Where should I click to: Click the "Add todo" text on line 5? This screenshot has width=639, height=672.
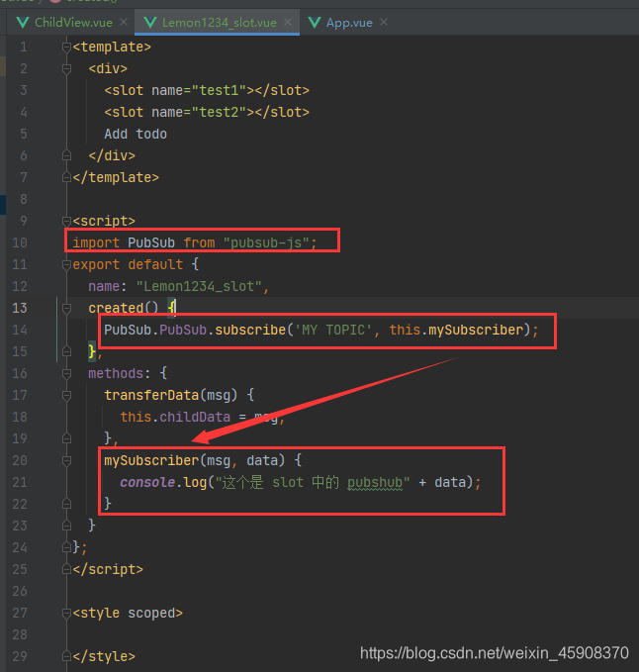(136, 135)
